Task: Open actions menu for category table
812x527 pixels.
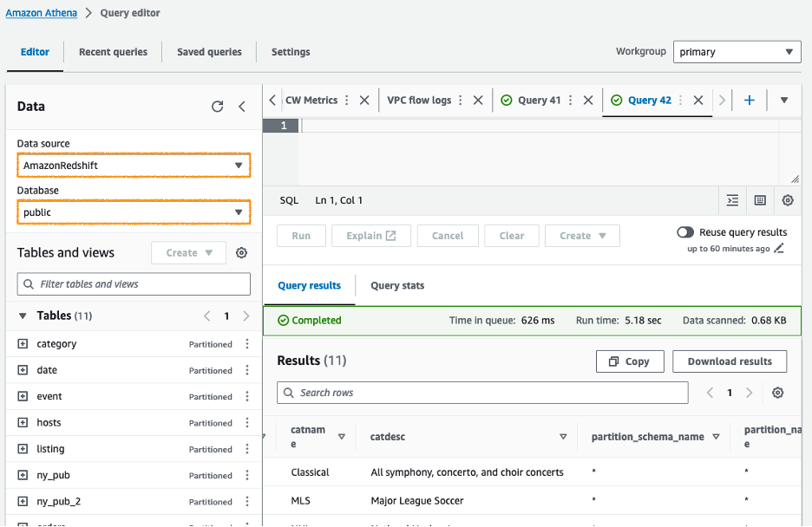Action: [x=247, y=344]
